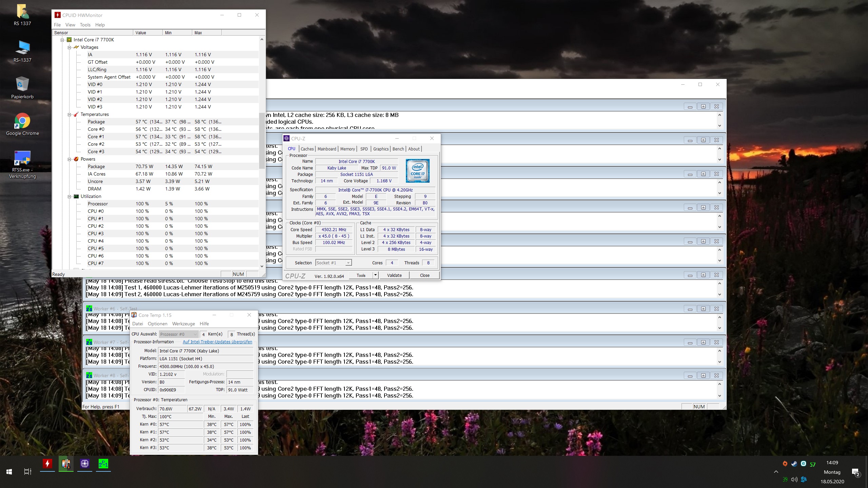Click the volume speaker tray icon

click(x=794, y=479)
